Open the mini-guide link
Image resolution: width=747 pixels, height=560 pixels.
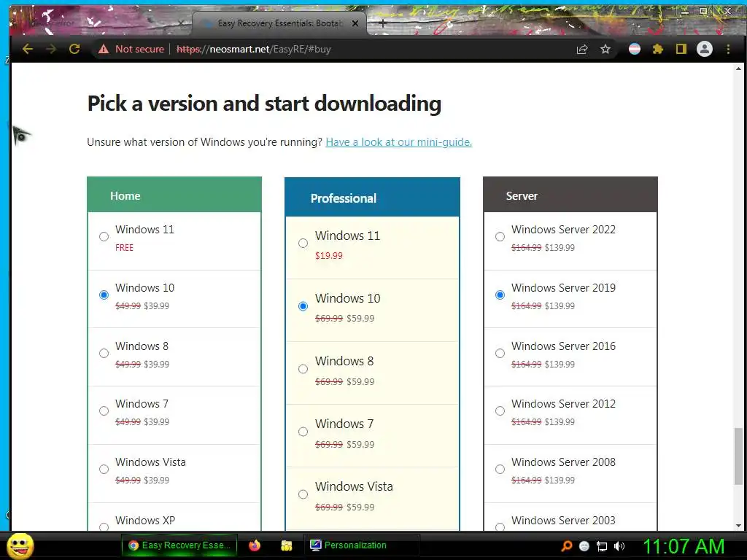click(399, 142)
